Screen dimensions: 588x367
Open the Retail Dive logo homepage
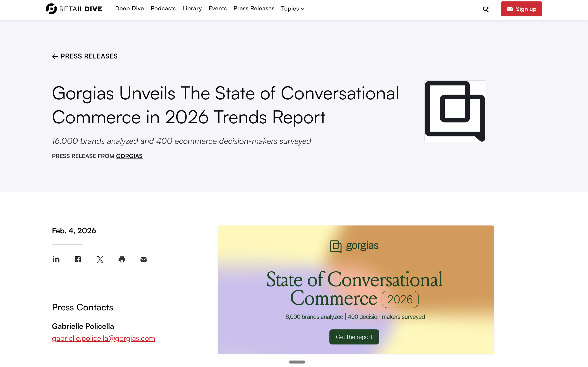click(x=74, y=9)
